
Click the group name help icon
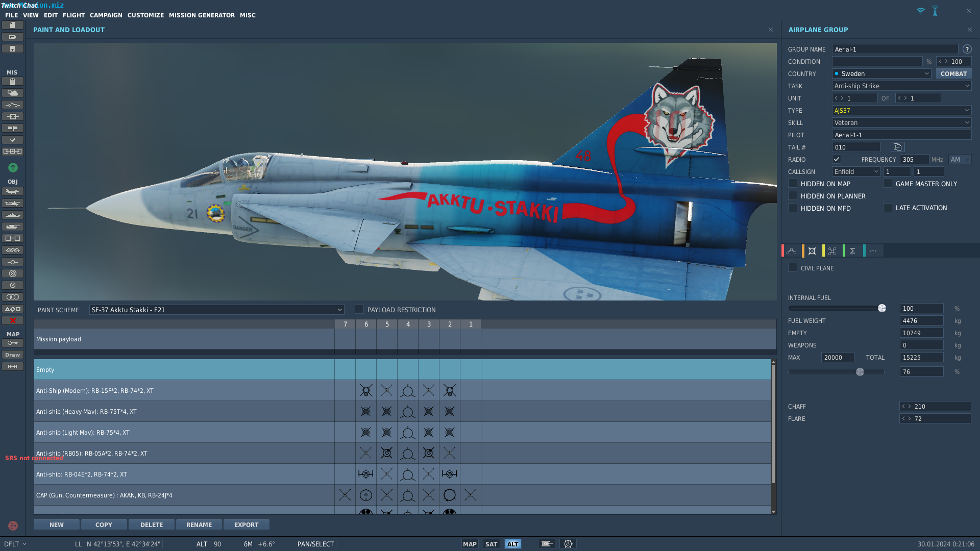pyautogui.click(x=967, y=49)
